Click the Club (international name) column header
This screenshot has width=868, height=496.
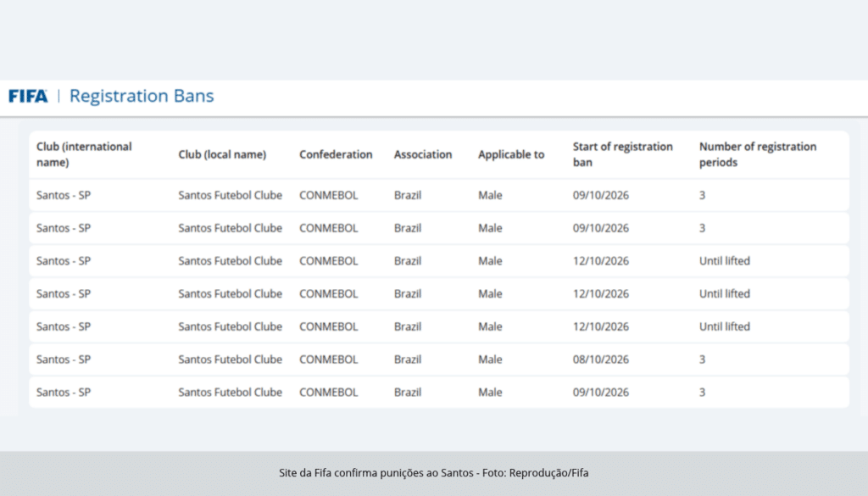(84, 154)
